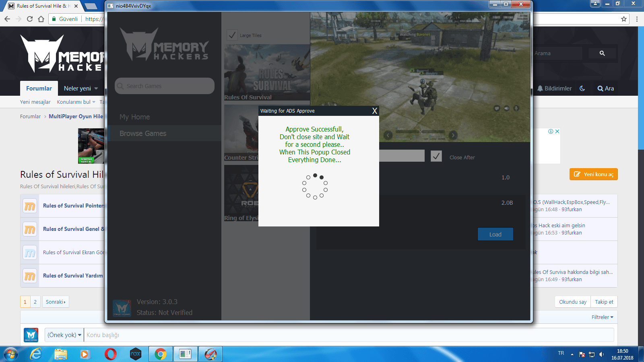Viewport: 644px width, 362px height.
Task: Click the forum icon beside Rules of Survival Genel
Action: tap(30, 229)
